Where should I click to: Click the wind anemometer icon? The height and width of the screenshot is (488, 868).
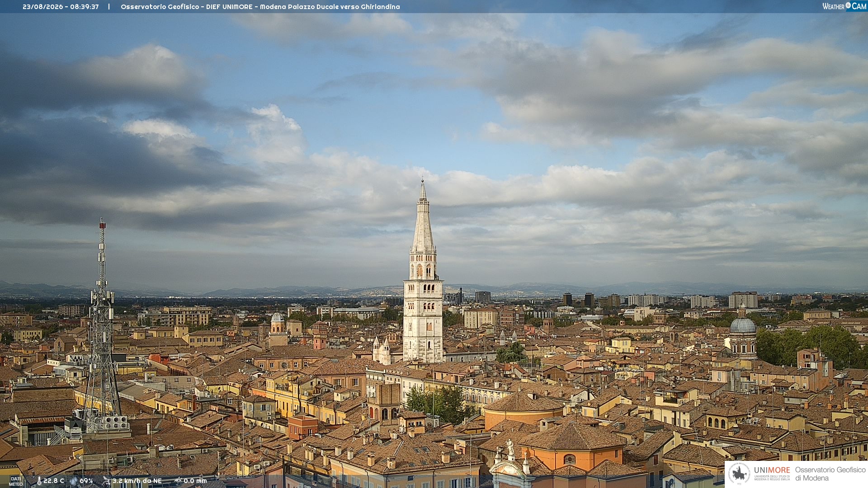[x=107, y=481]
